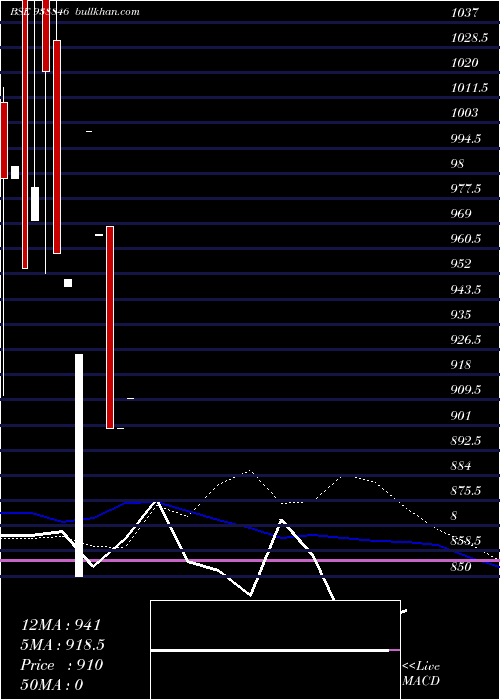Image resolution: width=500 pixels, height=700 pixels.
Task: Click the white candle body near 975
Action: click(35, 204)
